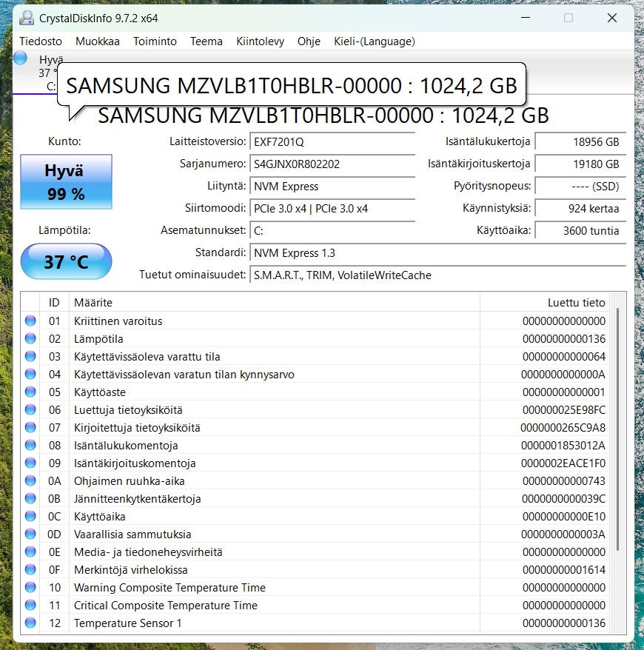
Task: Select raw value 000000025E98FC
Action: [563, 410]
